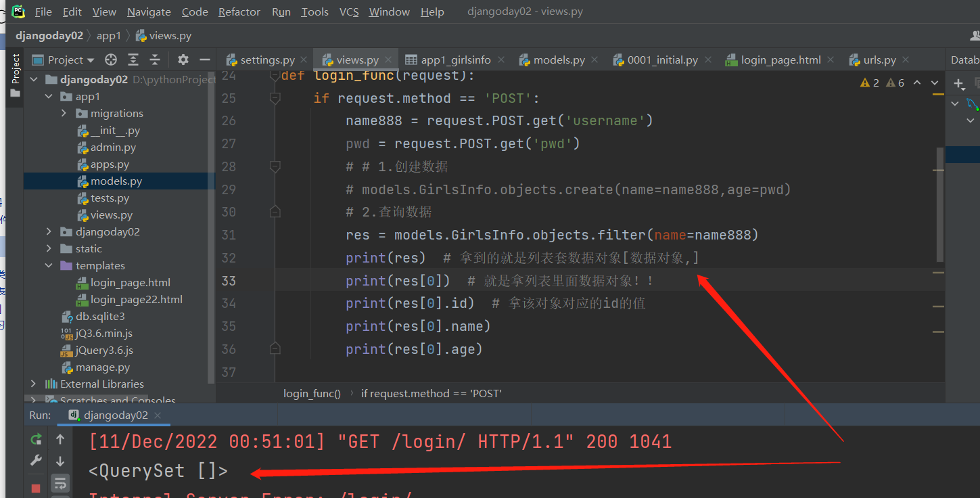Jump up the stack trace in Run console

(60, 440)
